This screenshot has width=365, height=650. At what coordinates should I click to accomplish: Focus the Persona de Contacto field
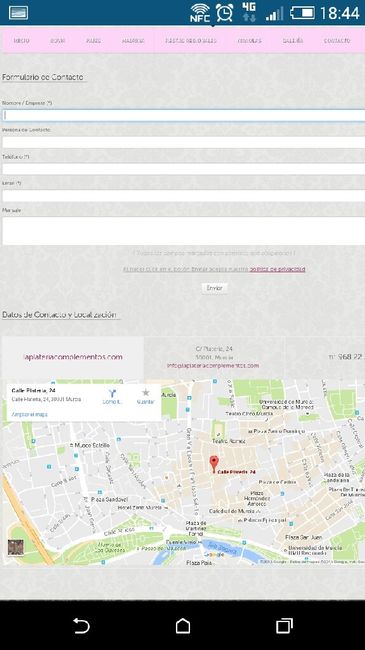[183, 142]
